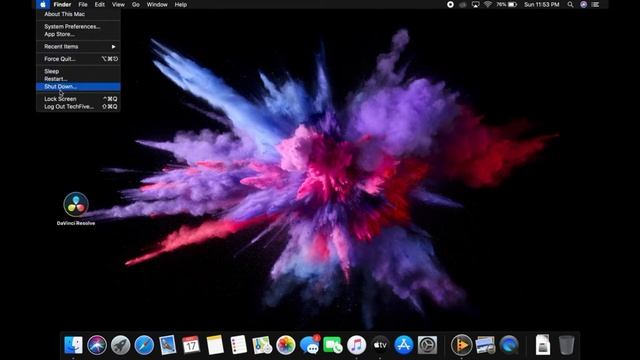The image size is (640, 360).
Task: Put the Mac to Sleep
Action: click(78, 71)
